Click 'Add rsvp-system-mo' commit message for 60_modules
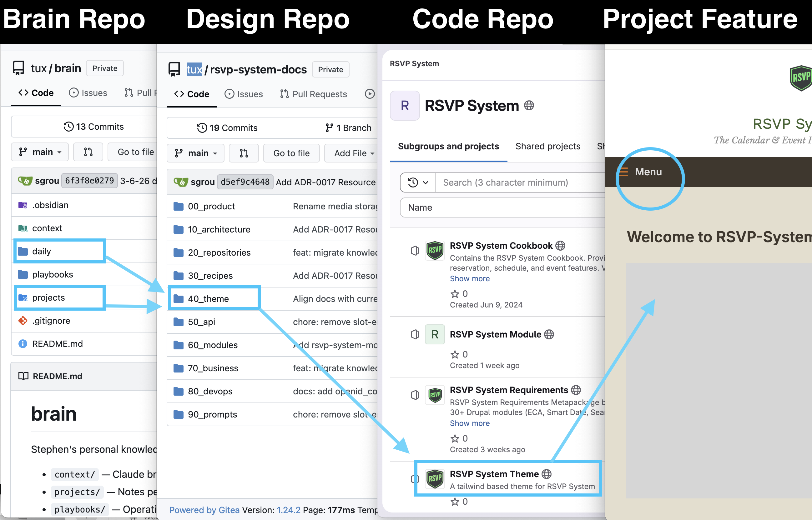The height and width of the screenshot is (520, 812). pos(335,345)
